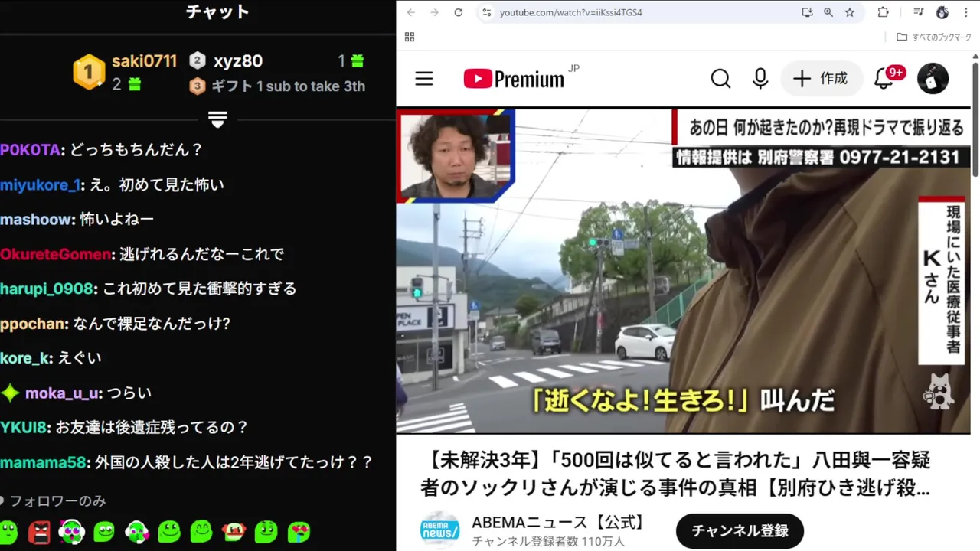
Task: Open ABEMAニュース【公式】 channel name
Action: pyautogui.click(x=559, y=523)
